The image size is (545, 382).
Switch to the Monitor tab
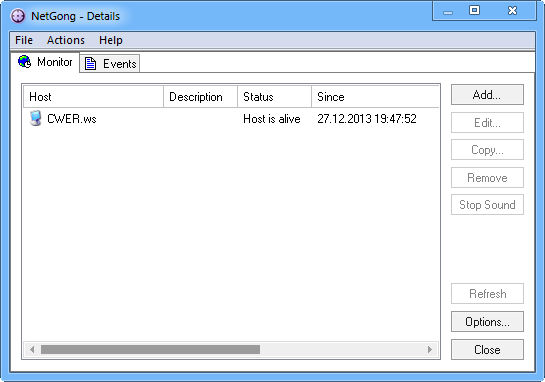click(x=45, y=62)
